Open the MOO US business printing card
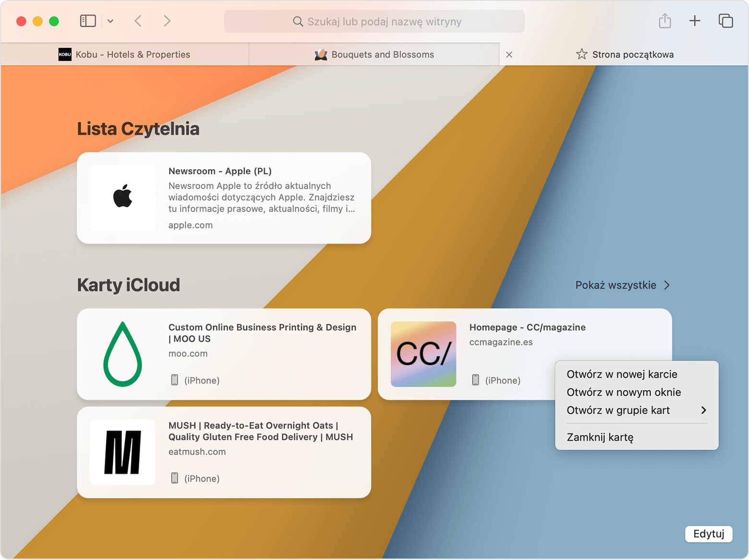The height and width of the screenshot is (560, 749). pos(224,354)
